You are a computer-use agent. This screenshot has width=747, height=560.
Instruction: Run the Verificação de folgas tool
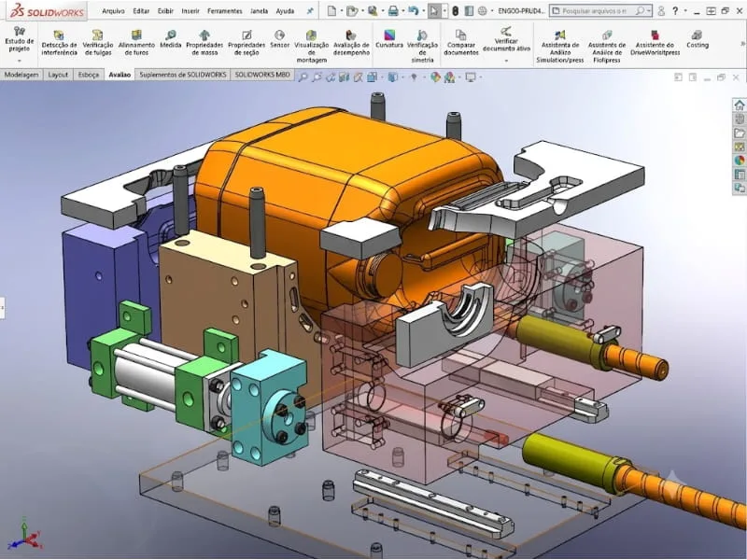click(98, 42)
